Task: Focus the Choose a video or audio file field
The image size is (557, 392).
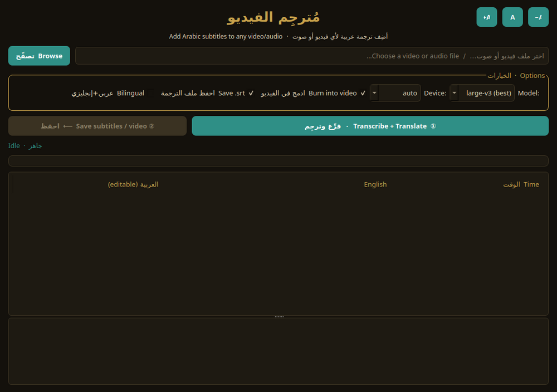Action: [312, 56]
